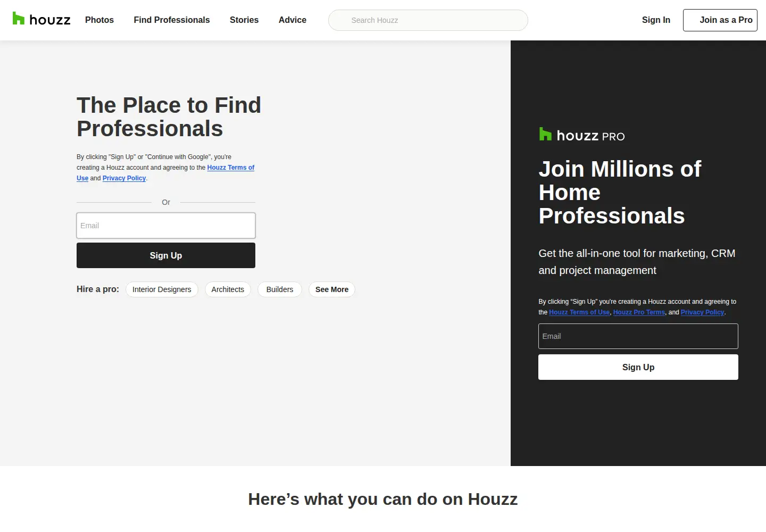Click 'Here's what you can do on Houzz' heading
Screen dimensions: 766x532
[383, 500]
